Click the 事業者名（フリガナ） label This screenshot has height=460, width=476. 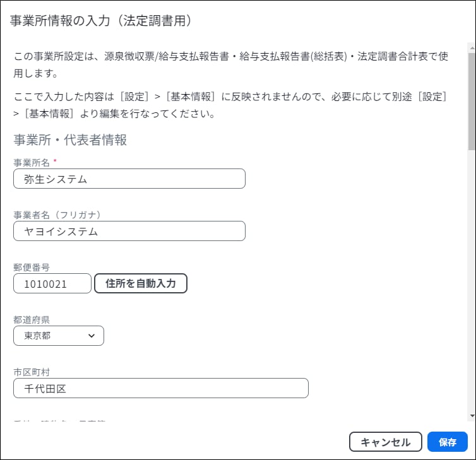tap(57, 215)
